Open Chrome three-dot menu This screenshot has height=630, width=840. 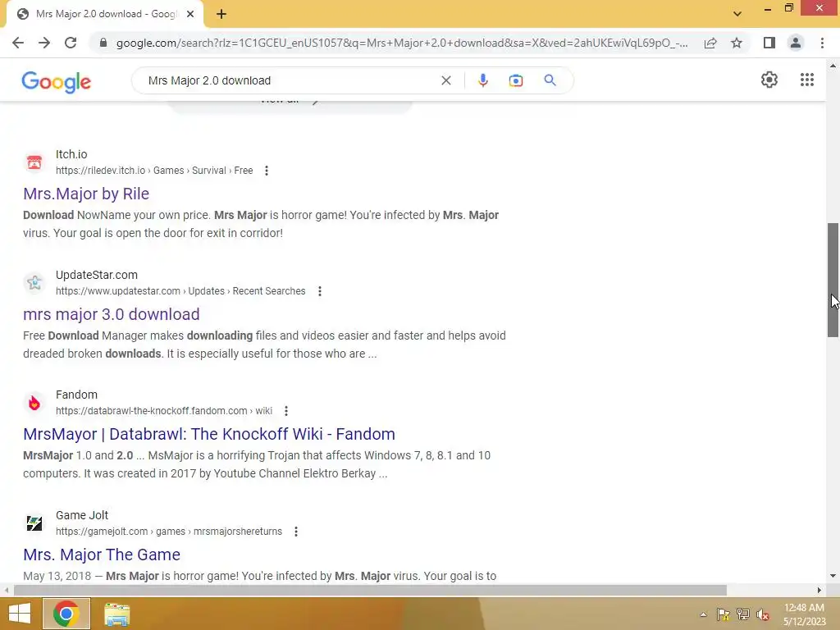822,43
